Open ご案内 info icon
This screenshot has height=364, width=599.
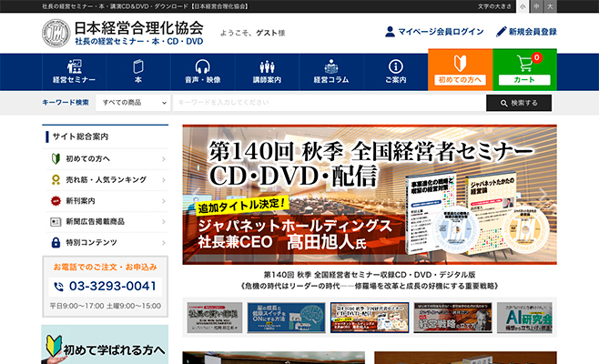(395, 66)
